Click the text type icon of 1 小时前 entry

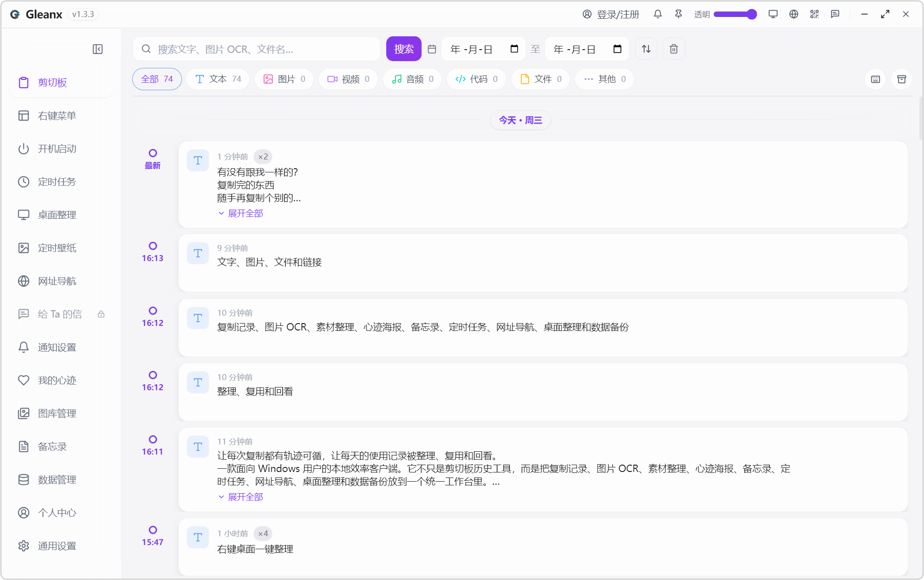pos(198,537)
